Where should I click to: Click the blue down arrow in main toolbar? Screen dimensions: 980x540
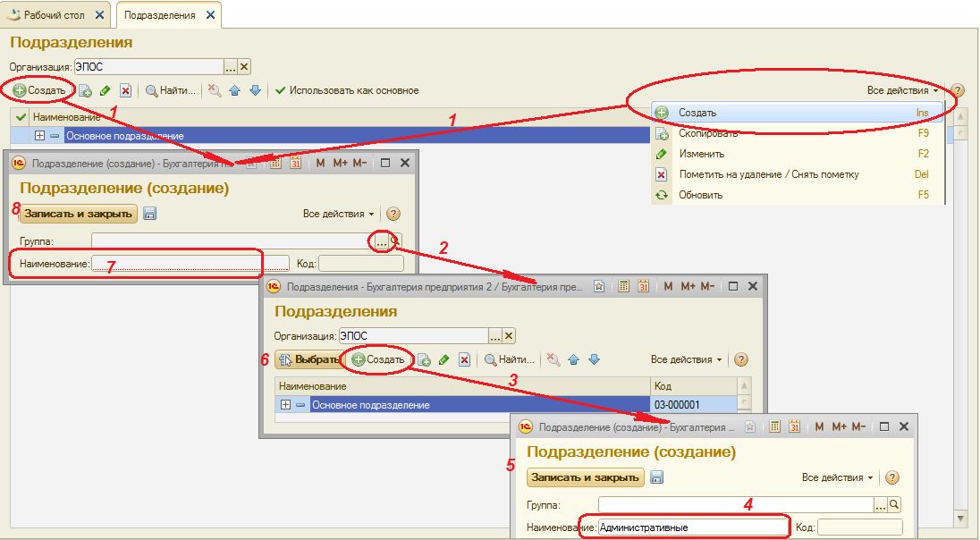255,90
